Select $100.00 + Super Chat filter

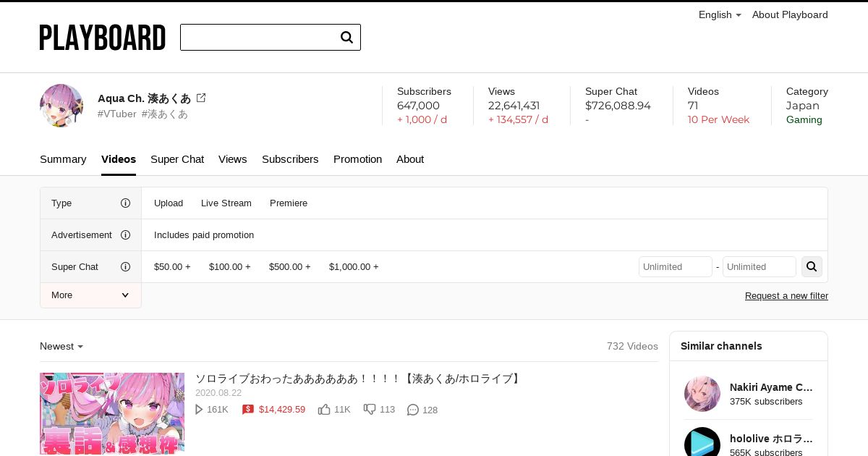tap(230, 267)
